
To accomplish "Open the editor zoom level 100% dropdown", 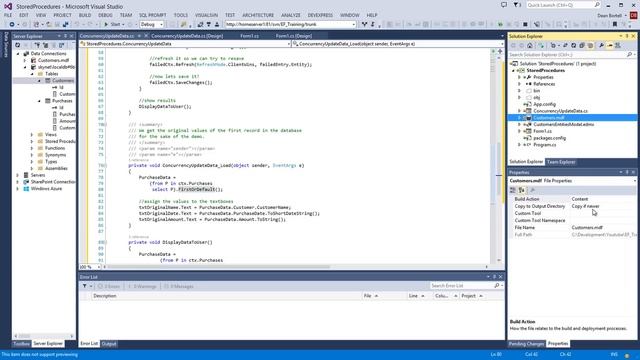I will pyautogui.click(x=99, y=267).
